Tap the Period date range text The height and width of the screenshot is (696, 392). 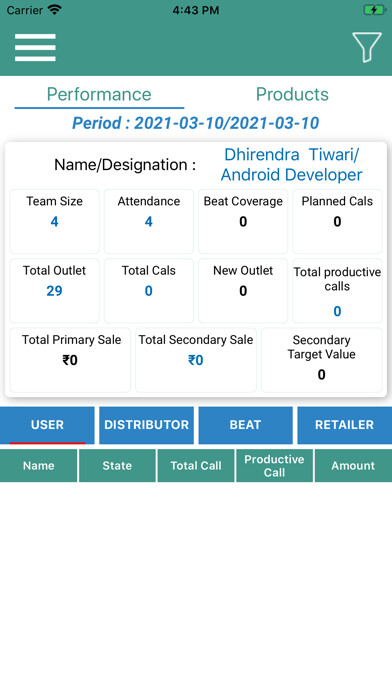click(196, 123)
